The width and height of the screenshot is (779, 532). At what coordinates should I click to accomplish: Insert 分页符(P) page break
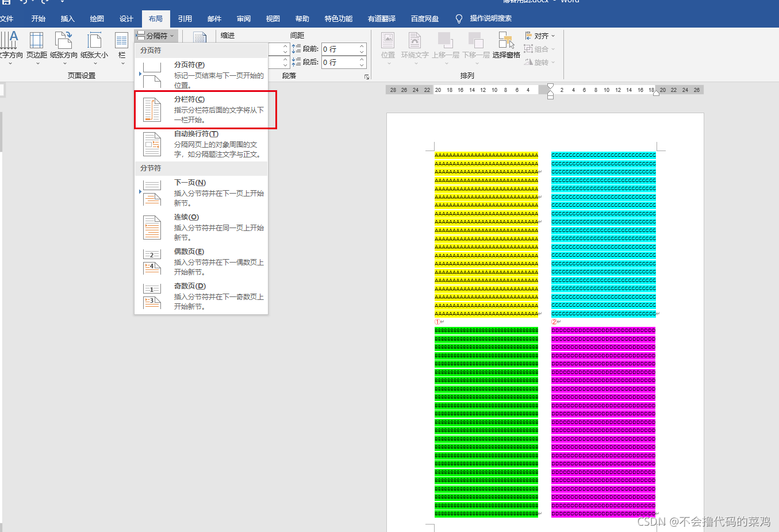[201, 75]
